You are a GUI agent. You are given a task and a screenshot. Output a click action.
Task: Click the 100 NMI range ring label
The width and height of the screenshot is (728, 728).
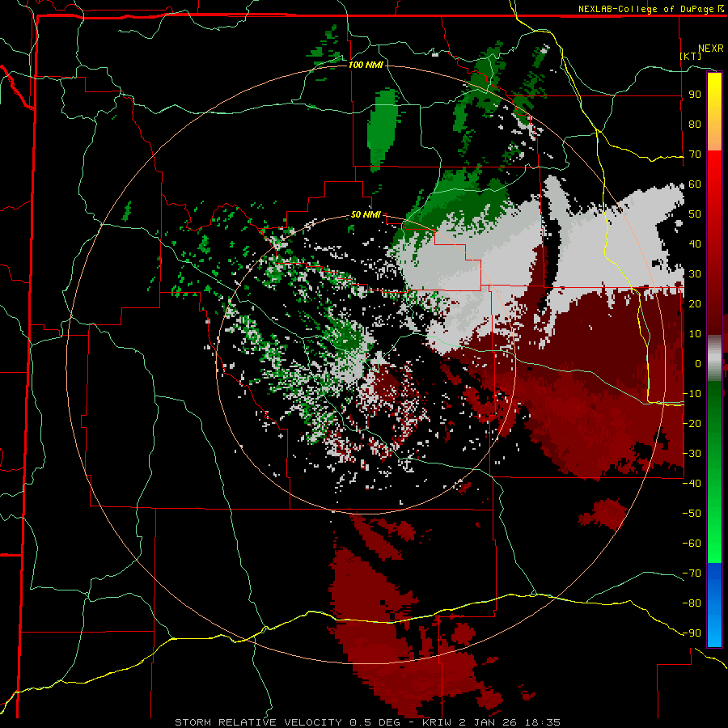click(x=366, y=65)
